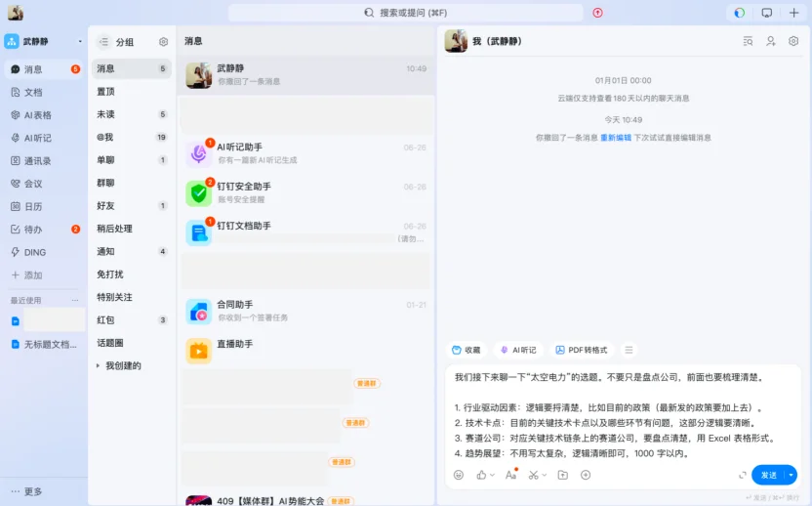Select the 红包 group
The image size is (812, 506).
click(x=132, y=319)
